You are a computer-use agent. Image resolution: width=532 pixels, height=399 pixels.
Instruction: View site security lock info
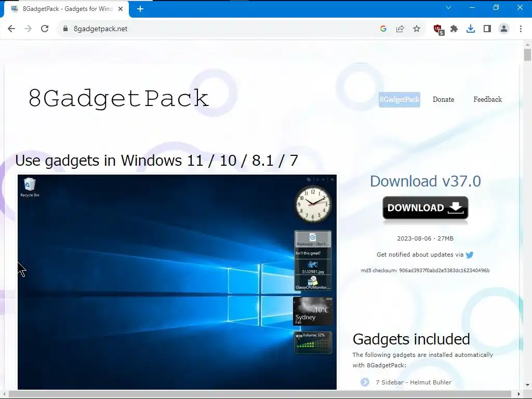click(65, 29)
